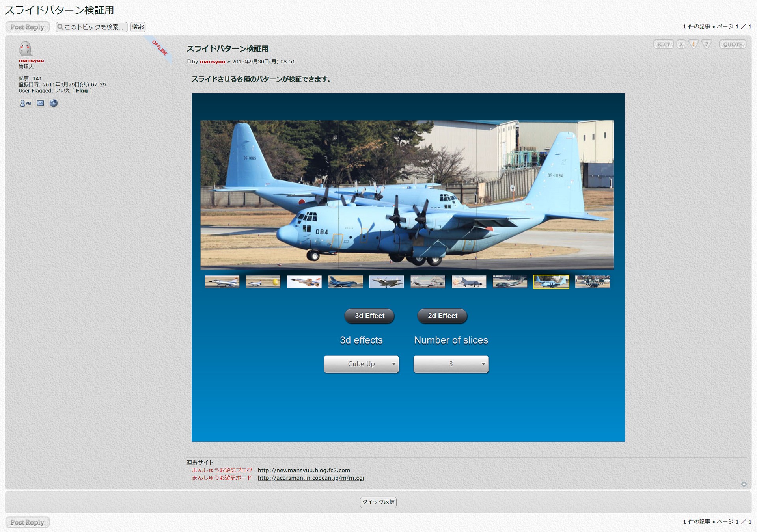Click the email envelope icon
Viewport: 757px width, 532px height.
point(41,103)
